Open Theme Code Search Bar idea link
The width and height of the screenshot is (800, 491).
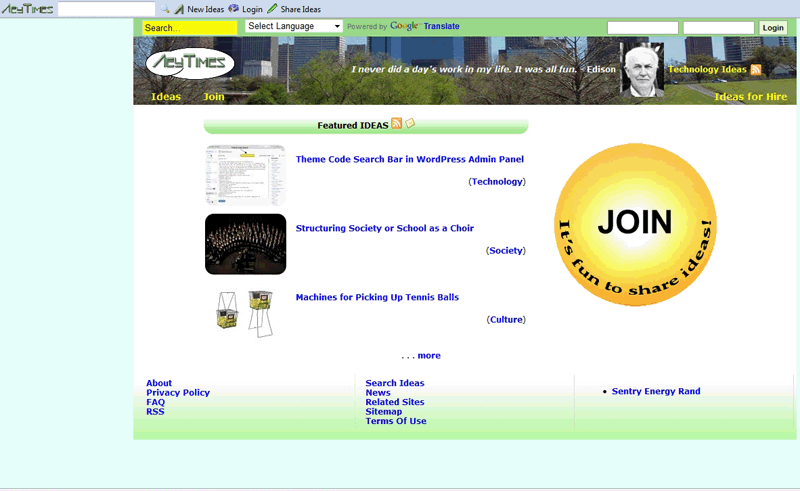(410, 159)
